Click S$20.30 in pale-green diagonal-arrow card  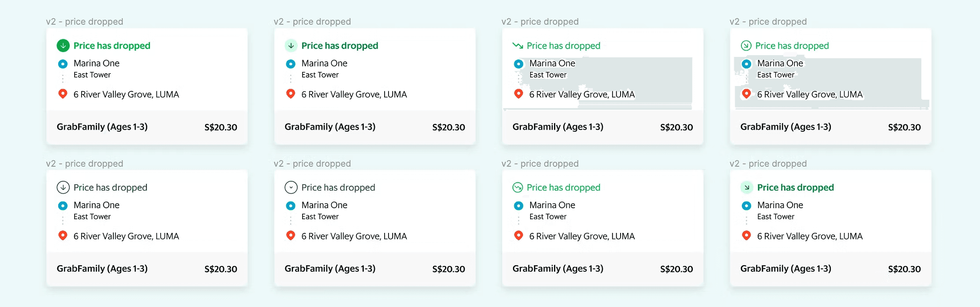[904, 269]
